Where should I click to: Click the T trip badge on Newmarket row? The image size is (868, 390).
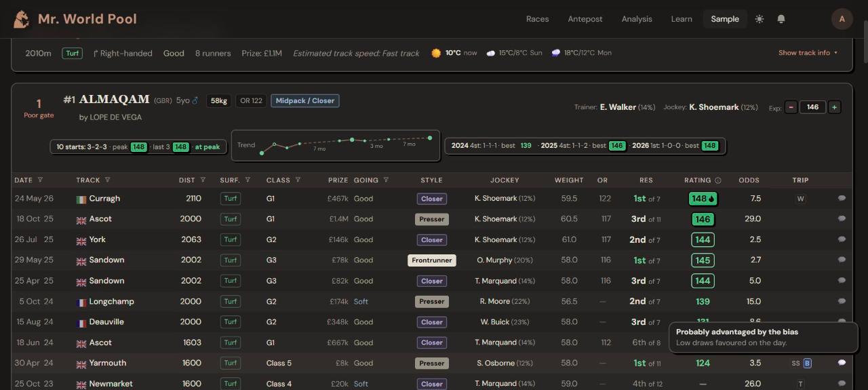[801, 384]
